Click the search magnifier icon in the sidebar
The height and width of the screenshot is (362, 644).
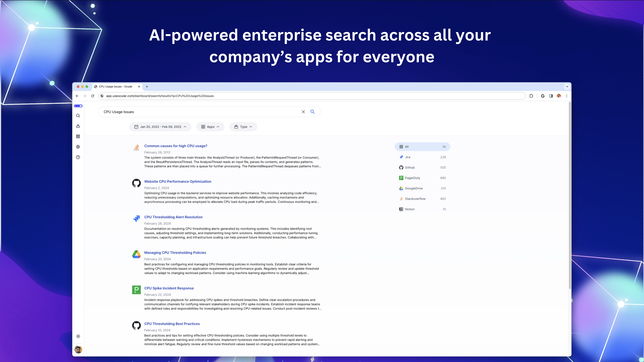click(x=78, y=116)
